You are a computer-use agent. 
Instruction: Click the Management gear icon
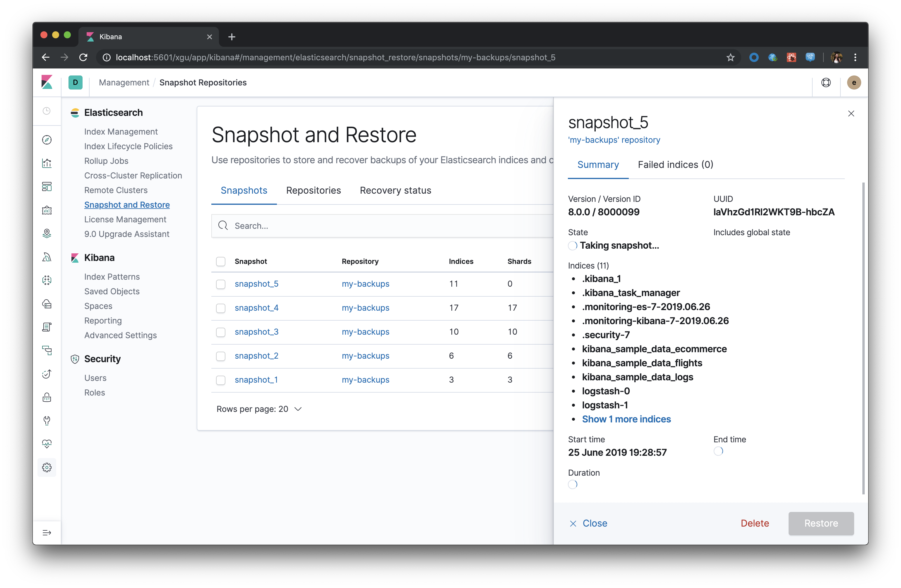tap(47, 468)
